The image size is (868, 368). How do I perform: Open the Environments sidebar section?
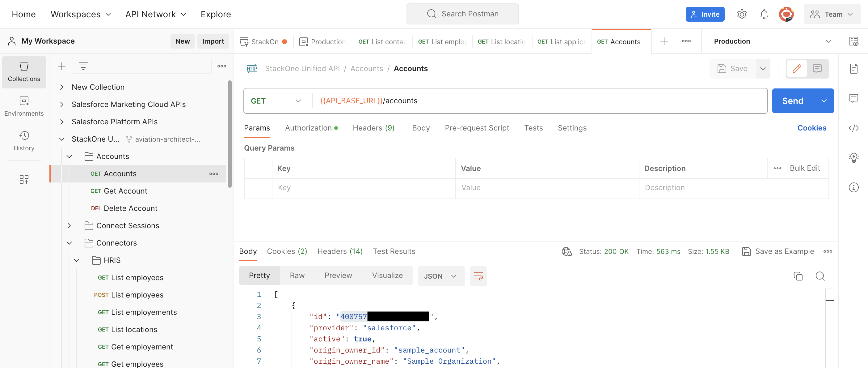[24, 107]
